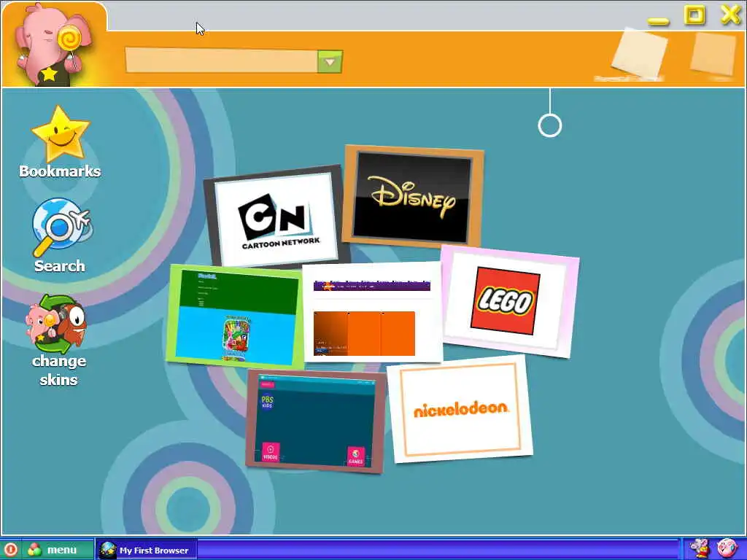The image size is (747, 560).
Task: Click the change skins text label
Action: coord(58,370)
